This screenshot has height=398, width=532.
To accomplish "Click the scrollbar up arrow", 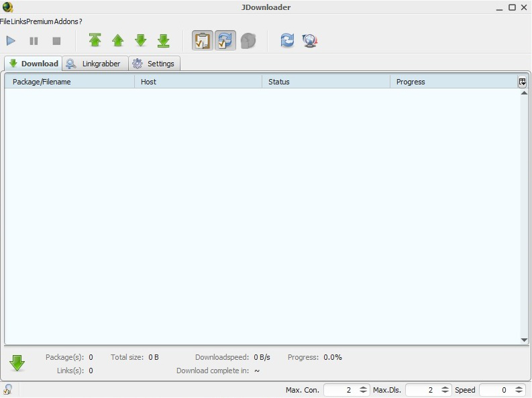I will coord(524,93).
